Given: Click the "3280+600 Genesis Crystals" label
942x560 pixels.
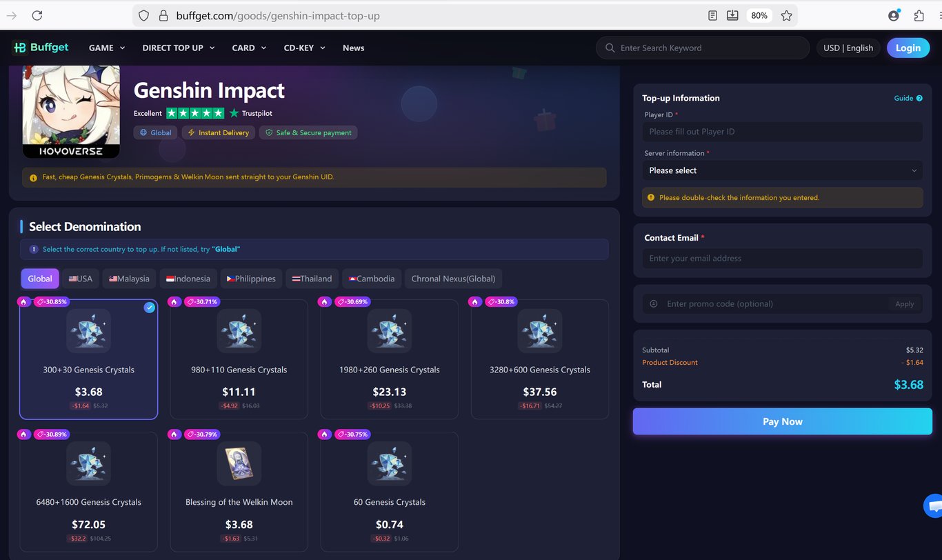Looking at the screenshot, I should 540,370.
